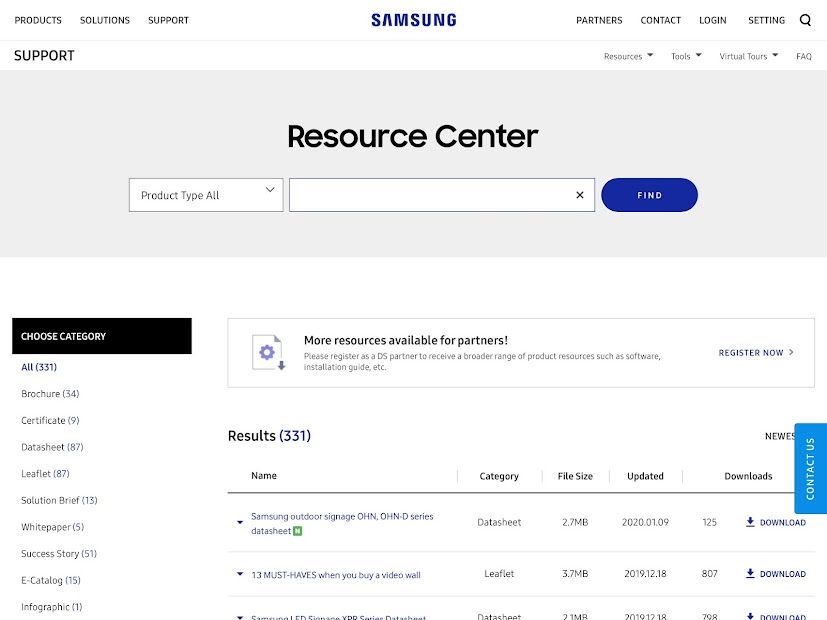Click inside the search input field

click(x=430, y=194)
